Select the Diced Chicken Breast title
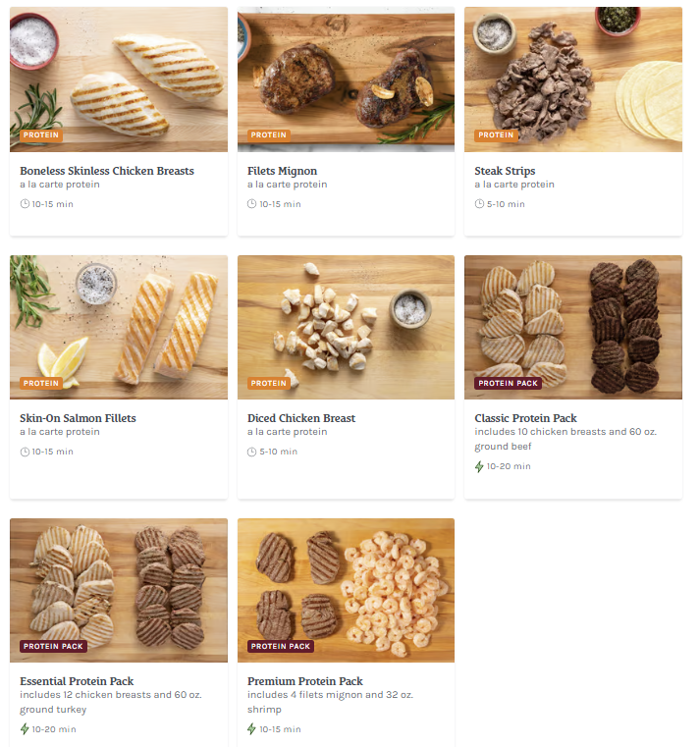 [301, 418]
